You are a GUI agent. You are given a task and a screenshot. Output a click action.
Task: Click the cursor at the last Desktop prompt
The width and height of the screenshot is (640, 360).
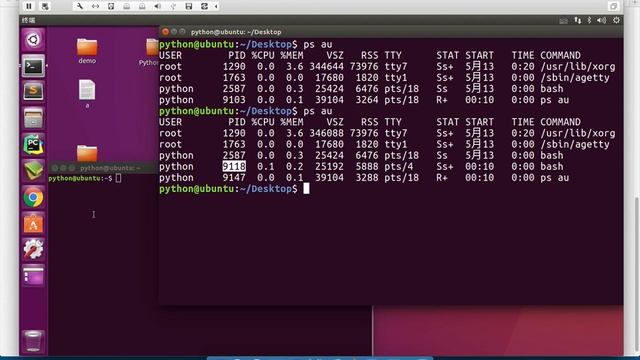(x=306, y=189)
